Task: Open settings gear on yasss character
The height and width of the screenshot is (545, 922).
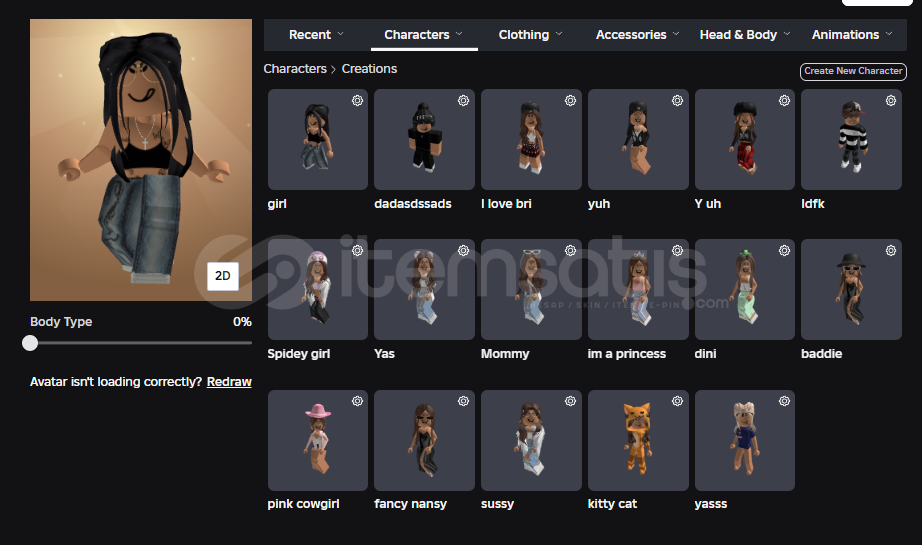Action: click(784, 401)
